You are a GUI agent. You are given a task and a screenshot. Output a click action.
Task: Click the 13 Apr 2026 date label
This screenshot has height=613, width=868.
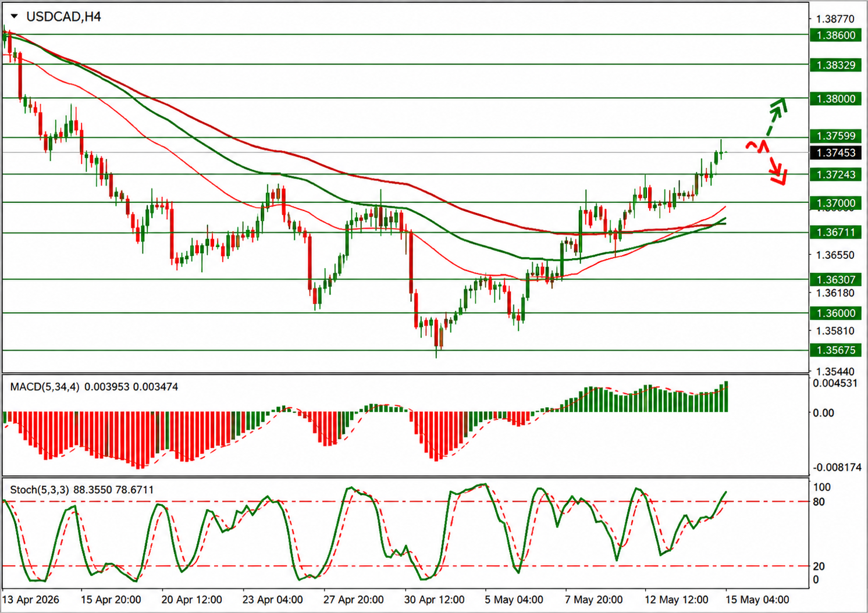31,600
